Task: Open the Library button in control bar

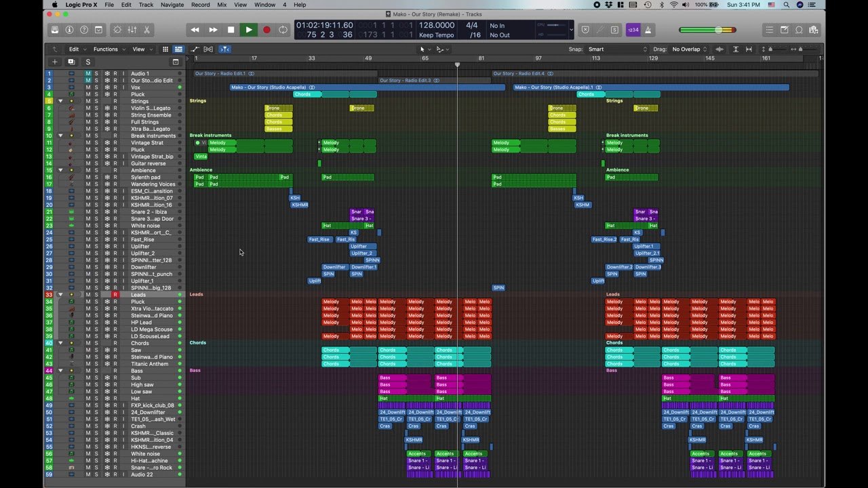Action: (54, 30)
